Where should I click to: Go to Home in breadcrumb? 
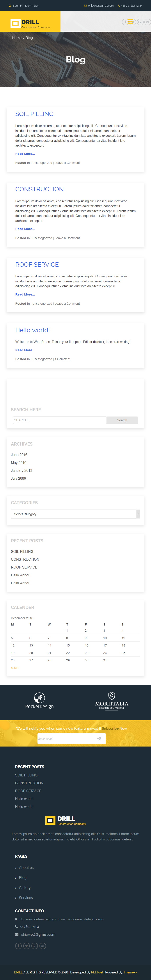17,38
